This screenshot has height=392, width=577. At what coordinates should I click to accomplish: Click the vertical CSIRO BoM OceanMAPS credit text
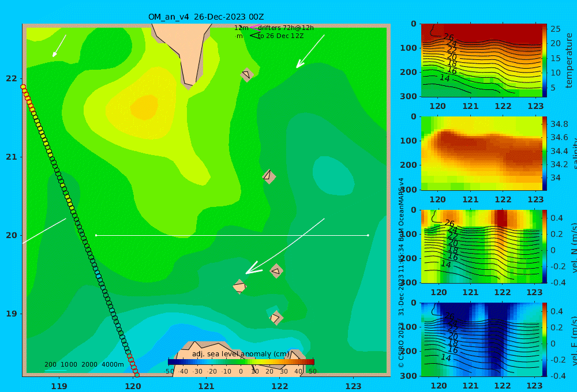coord(402,273)
